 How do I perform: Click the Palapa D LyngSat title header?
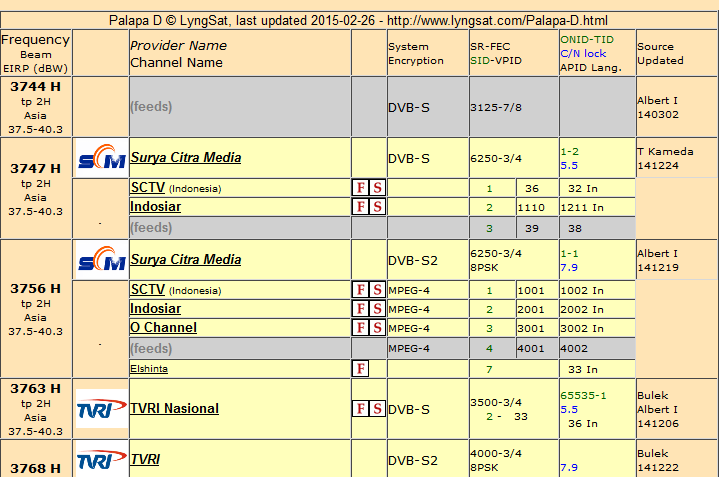coord(359,21)
